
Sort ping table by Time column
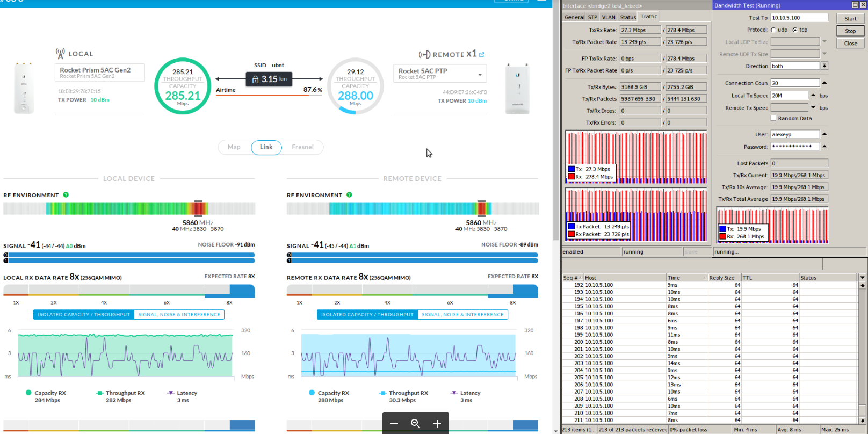(687, 278)
